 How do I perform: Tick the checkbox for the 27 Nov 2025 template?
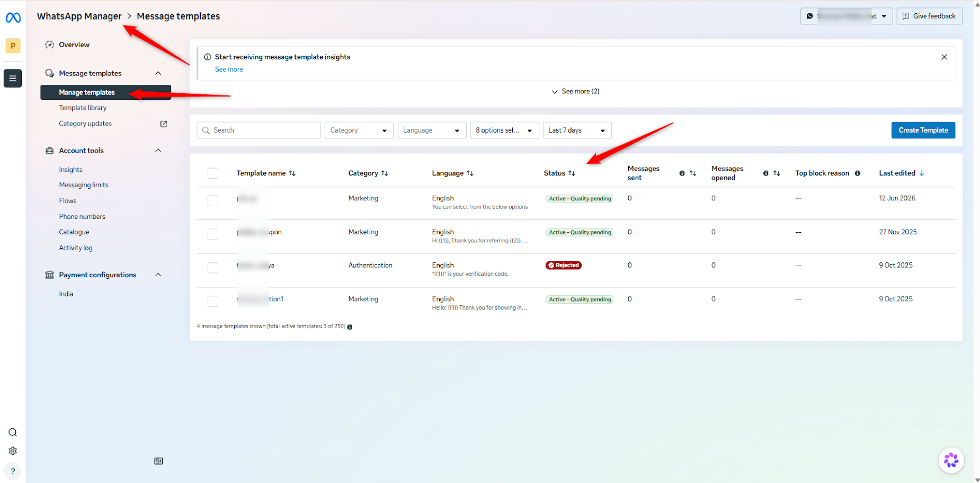click(x=213, y=234)
